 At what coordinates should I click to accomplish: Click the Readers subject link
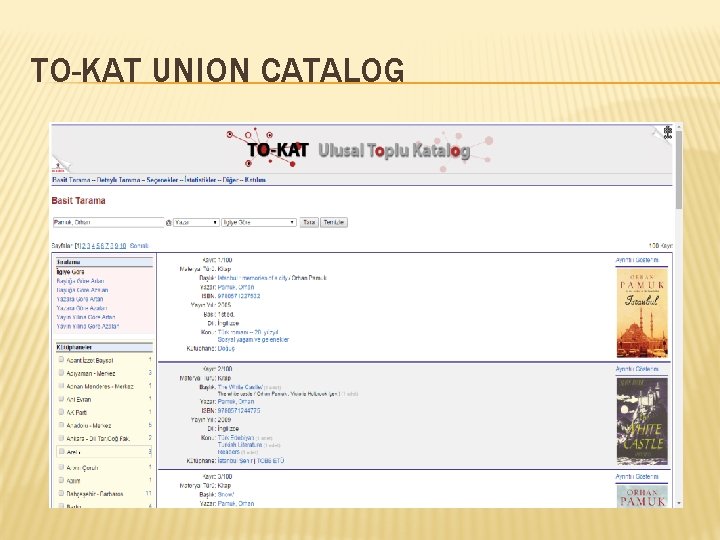[229, 452]
